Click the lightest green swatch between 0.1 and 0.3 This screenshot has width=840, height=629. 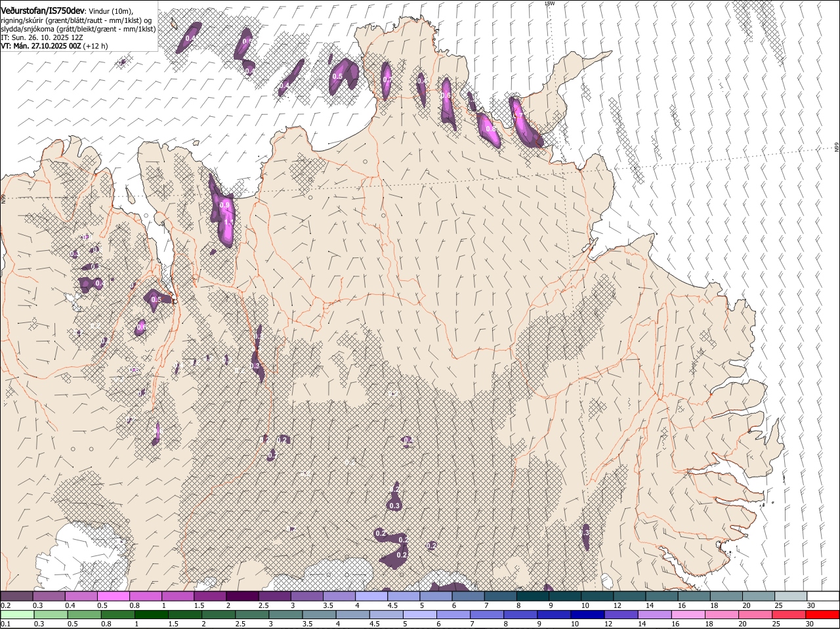18,615
